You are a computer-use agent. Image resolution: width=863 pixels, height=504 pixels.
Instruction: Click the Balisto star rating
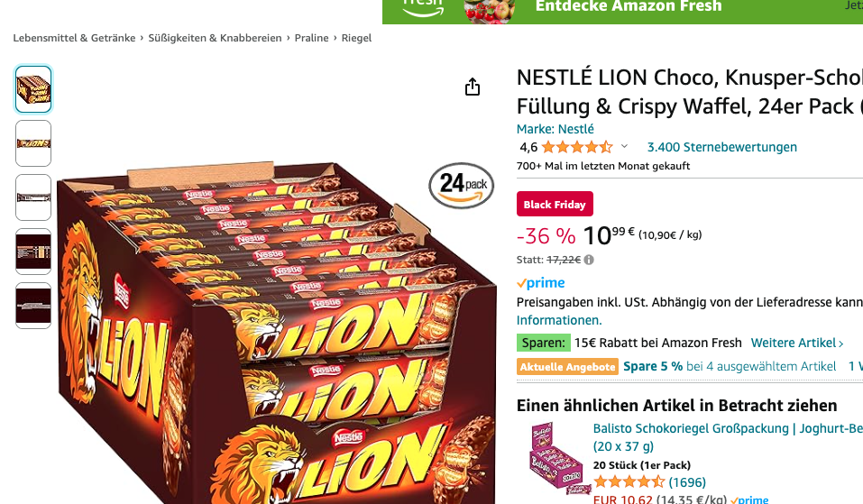(629, 482)
